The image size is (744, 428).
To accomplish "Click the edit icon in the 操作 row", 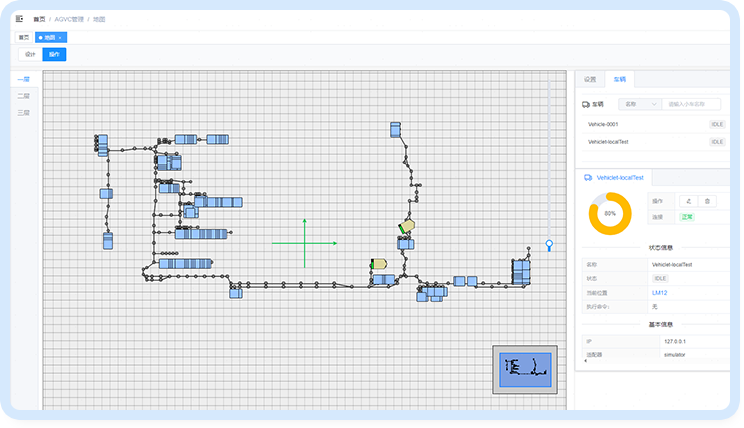I will [x=690, y=201].
